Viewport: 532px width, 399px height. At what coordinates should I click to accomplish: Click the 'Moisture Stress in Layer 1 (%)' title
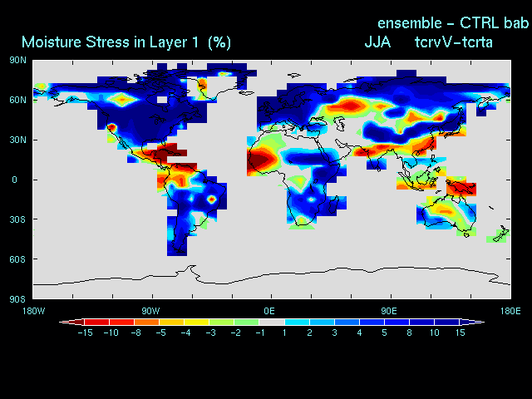126,42
